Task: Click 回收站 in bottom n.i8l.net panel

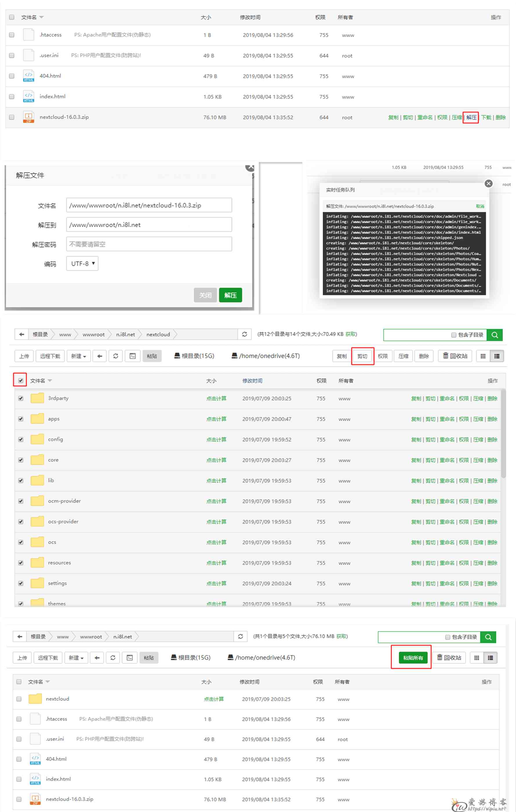Action: pyautogui.click(x=449, y=657)
